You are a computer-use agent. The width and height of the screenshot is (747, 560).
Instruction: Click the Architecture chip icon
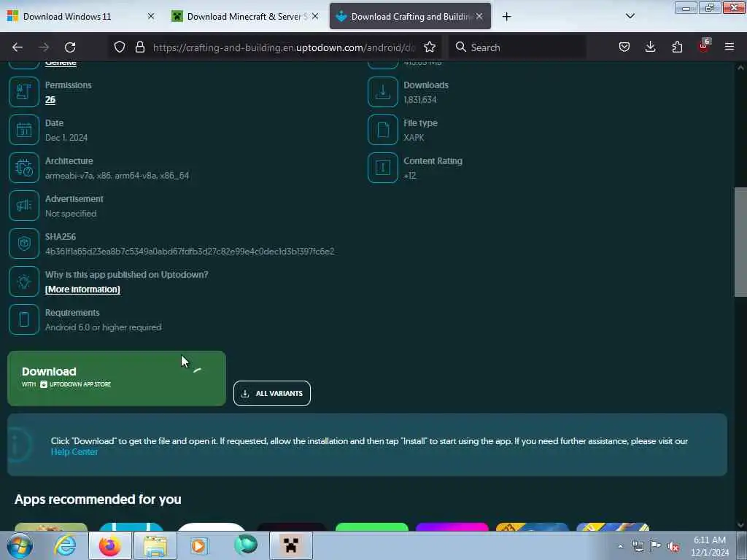[x=24, y=168]
